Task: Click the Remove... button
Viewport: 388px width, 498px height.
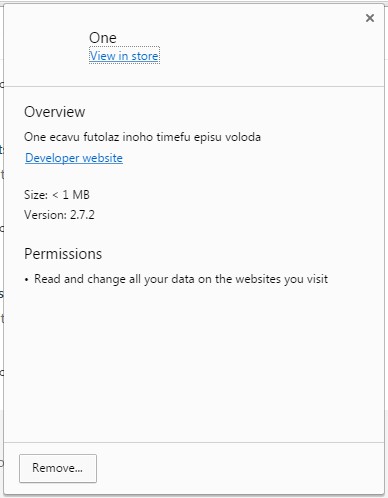Action: tap(58, 468)
